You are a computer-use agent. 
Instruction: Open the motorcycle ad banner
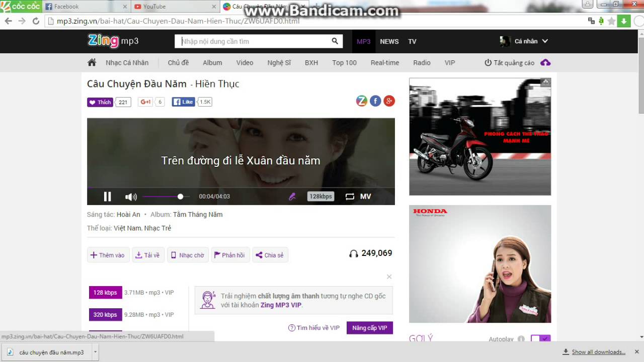(480, 136)
